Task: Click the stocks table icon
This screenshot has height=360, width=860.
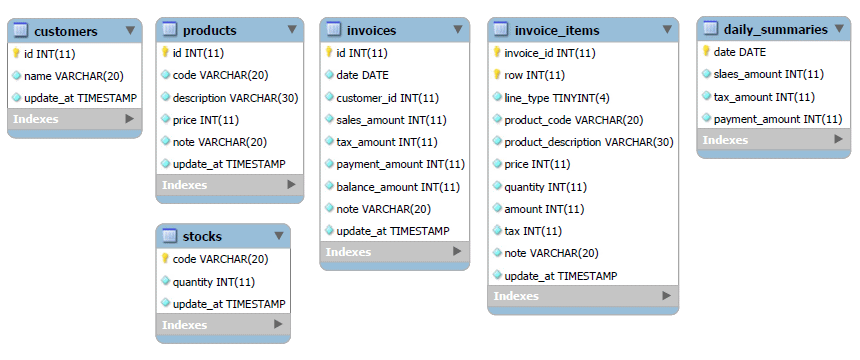Action: coord(169,236)
